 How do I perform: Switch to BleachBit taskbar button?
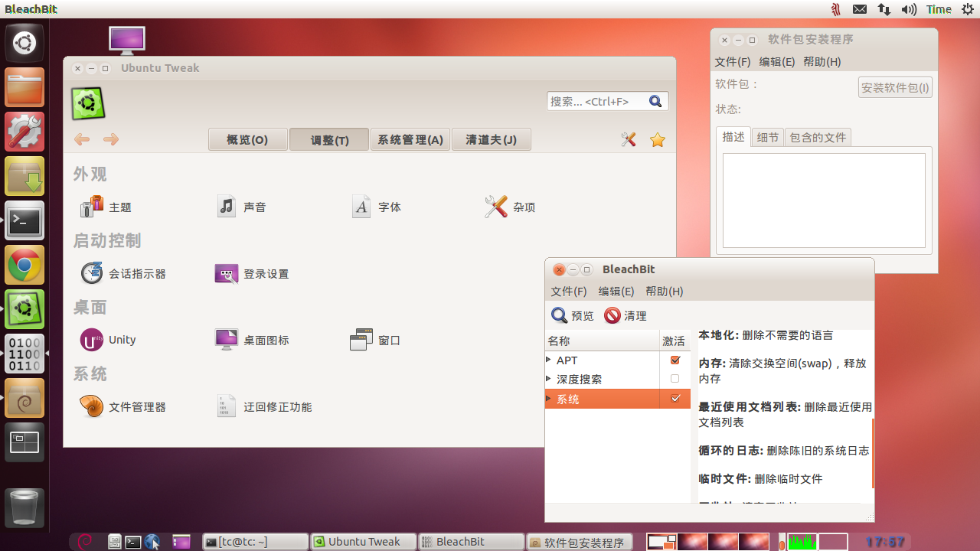pos(472,542)
